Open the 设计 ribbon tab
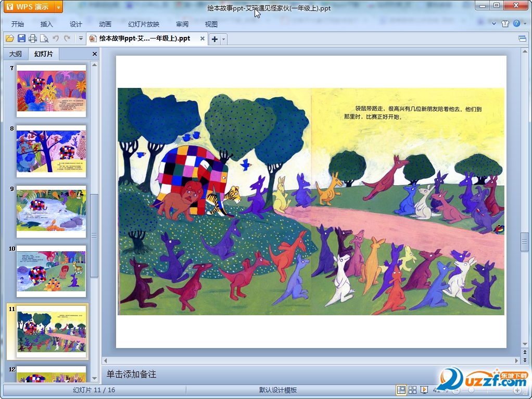The width and height of the screenshot is (532, 399). tap(75, 24)
